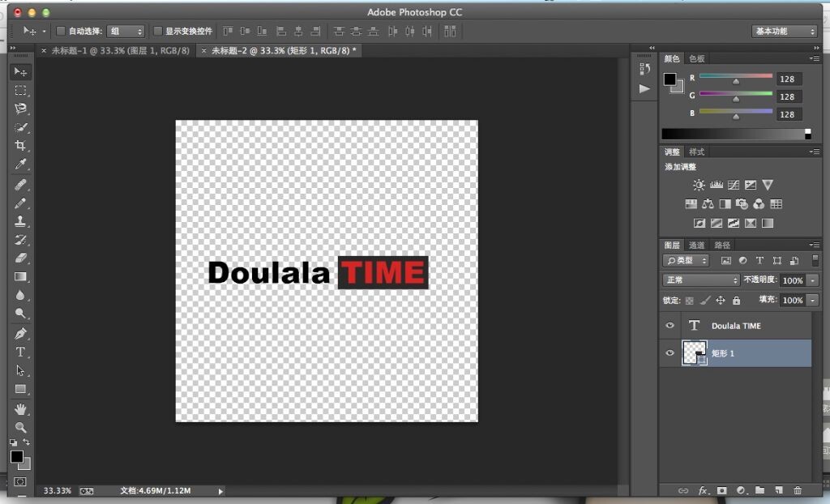Screen dimensions: 830x504
Task: Select the Path Selection tool
Action: coord(20,370)
